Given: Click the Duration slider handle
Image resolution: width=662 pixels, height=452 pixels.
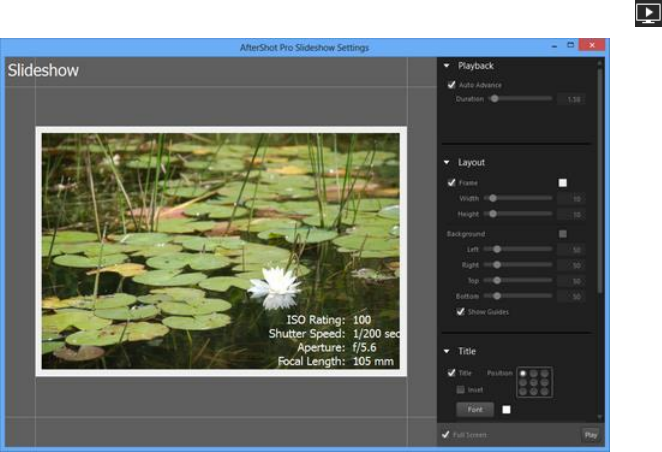Looking at the screenshot, I should [x=494, y=99].
